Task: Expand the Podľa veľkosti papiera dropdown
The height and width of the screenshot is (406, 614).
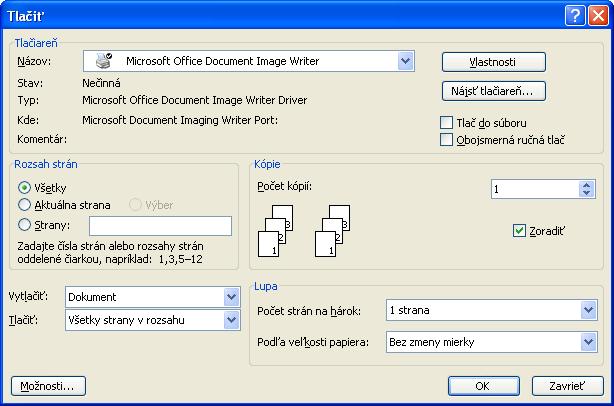Action: coord(588,343)
